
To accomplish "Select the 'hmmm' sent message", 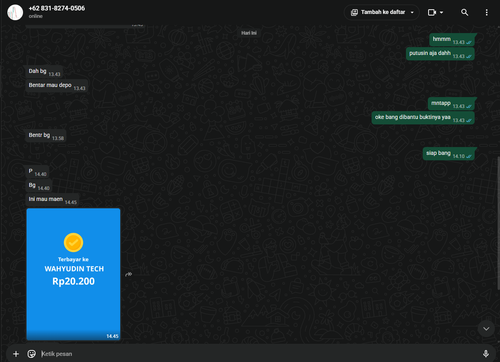I will (452, 40).
